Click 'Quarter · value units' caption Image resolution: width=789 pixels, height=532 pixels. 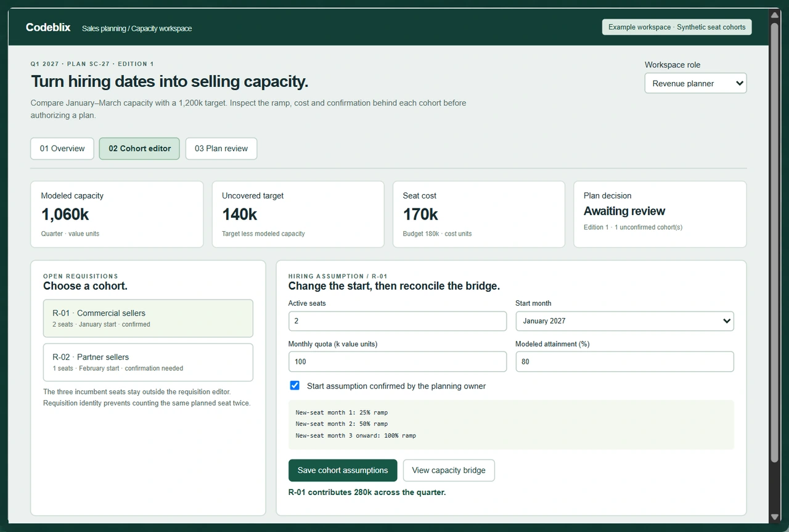pos(70,234)
